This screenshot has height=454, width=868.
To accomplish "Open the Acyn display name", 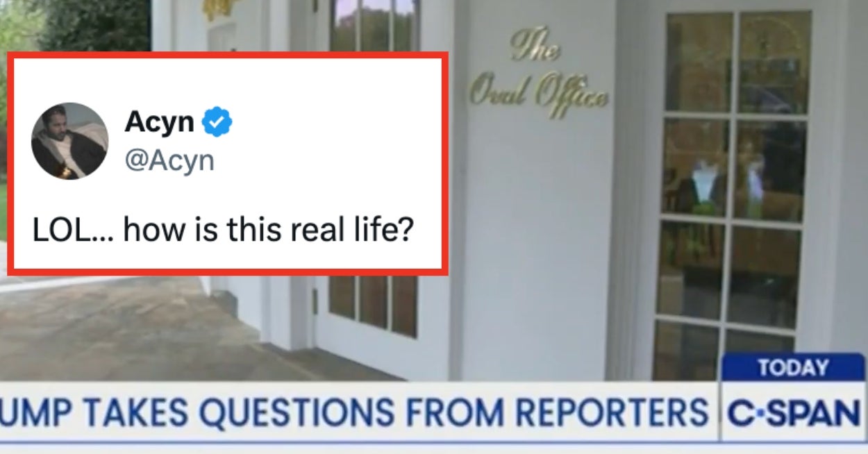I will click(159, 123).
